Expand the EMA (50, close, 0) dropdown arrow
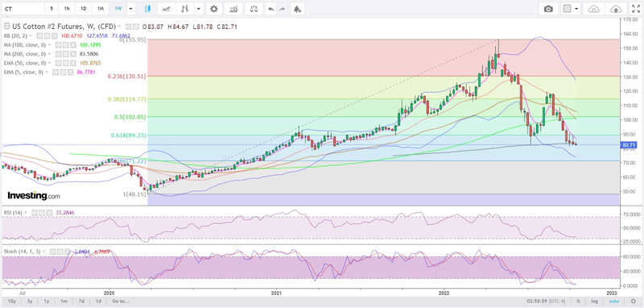This screenshot has width=644, height=308. [x=50, y=63]
